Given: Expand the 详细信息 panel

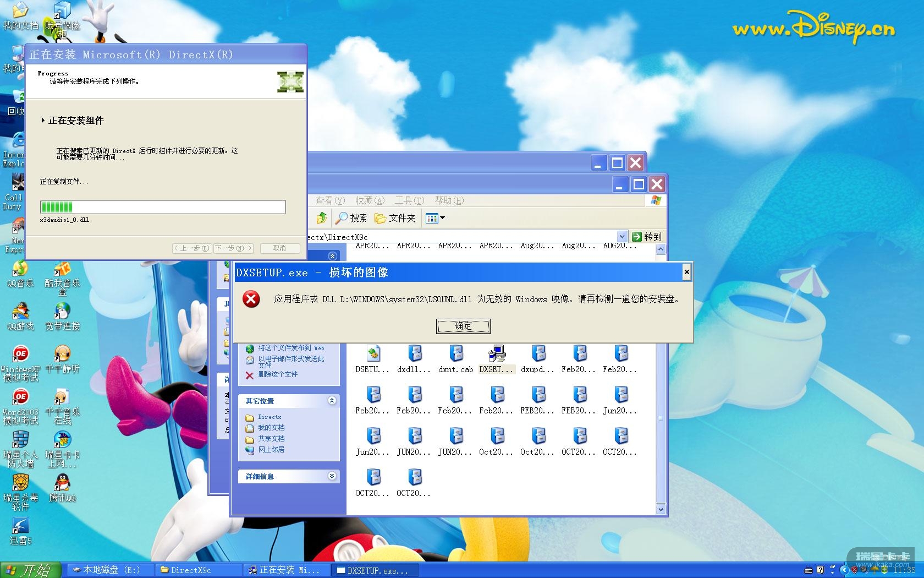Looking at the screenshot, I should coord(332,476).
